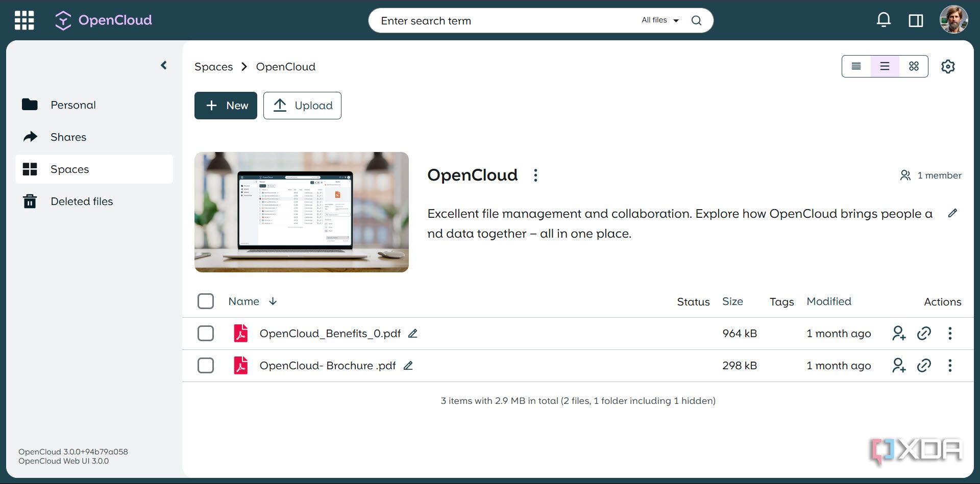980x484 pixels.
Task: Collapse the left navigation sidebar
Action: click(164, 65)
